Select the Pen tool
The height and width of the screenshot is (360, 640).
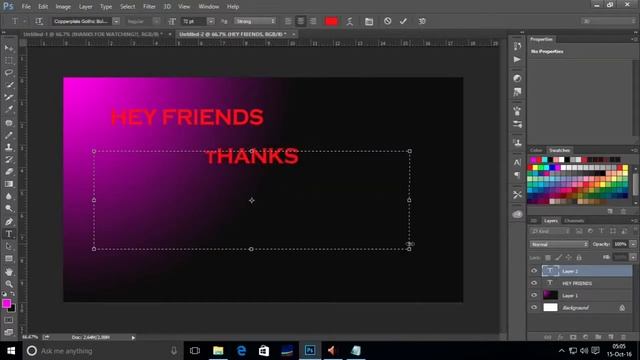click(x=9, y=222)
